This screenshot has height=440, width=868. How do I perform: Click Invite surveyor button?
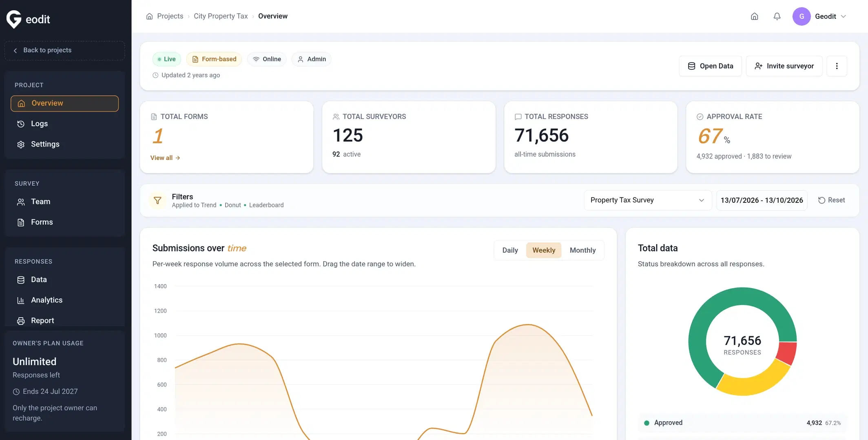point(784,66)
